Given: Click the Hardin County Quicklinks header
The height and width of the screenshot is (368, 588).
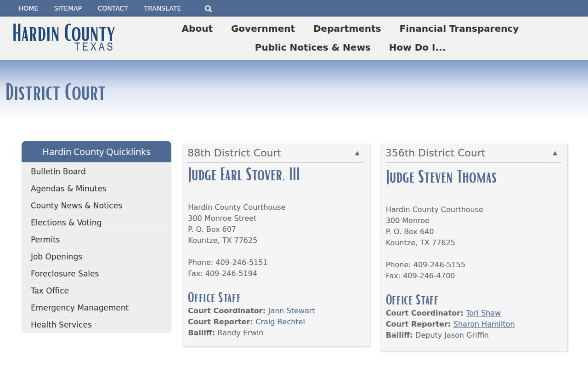Looking at the screenshot, I should click(x=96, y=152).
